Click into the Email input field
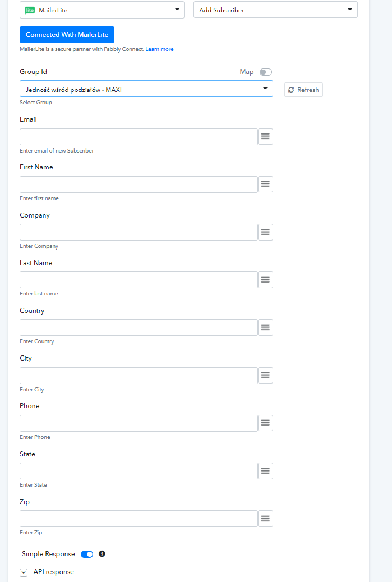The image size is (392, 582). (x=139, y=137)
